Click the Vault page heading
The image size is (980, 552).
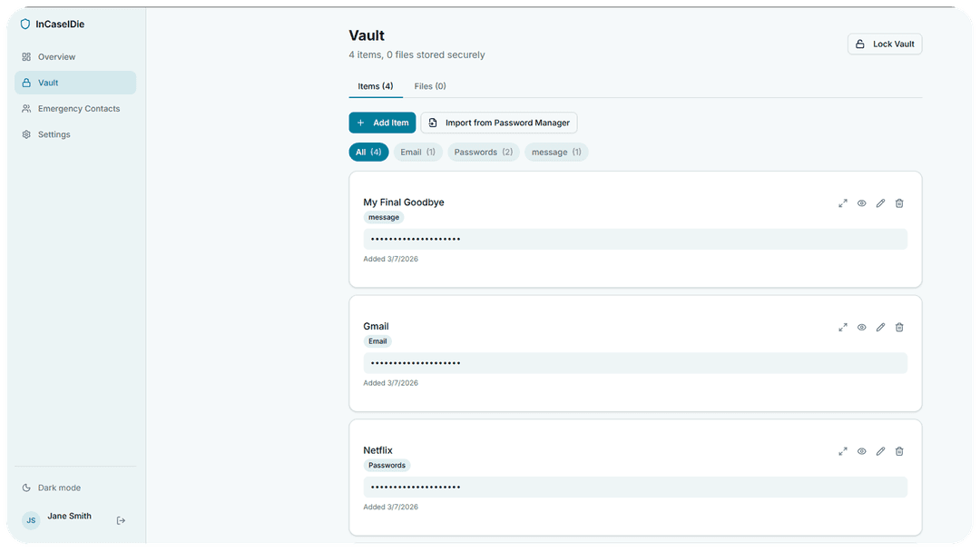point(367,35)
